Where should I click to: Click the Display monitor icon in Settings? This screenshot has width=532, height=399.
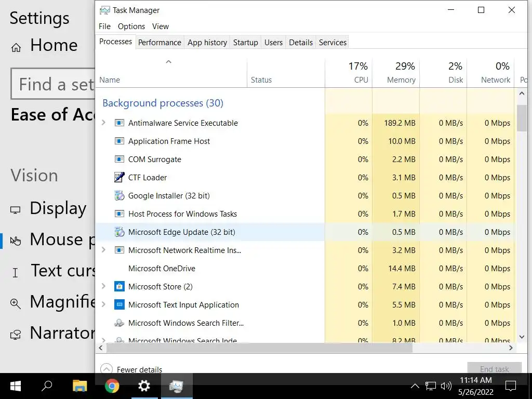coord(15,210)
